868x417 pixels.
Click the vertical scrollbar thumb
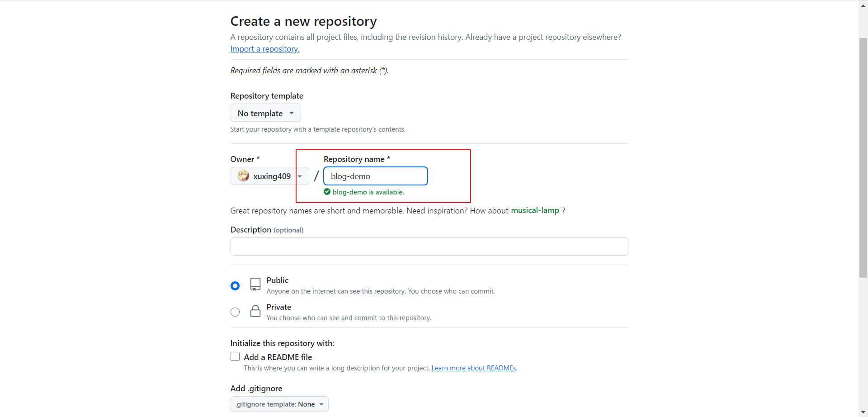[x=863, y=157]
